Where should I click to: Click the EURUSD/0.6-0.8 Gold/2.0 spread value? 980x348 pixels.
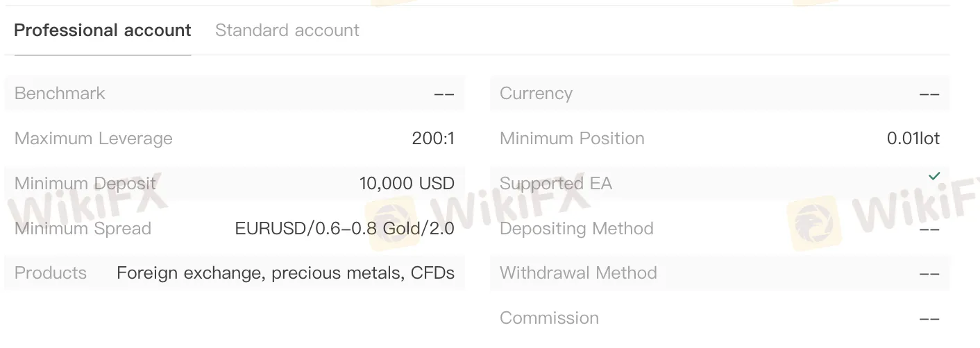(x=345, y=229)
